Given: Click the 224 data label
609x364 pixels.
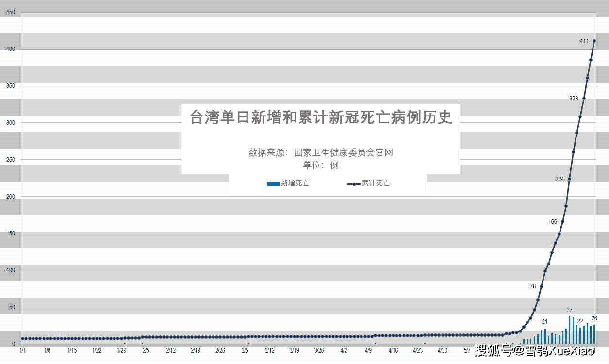Looking at the screenshot, I should coord(560,179).
